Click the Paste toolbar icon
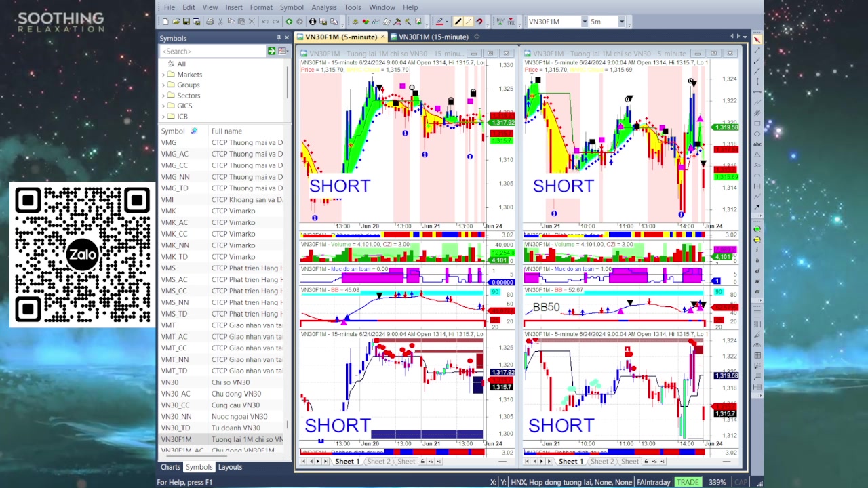Viewport: 868px width, 488px height. 241,22
